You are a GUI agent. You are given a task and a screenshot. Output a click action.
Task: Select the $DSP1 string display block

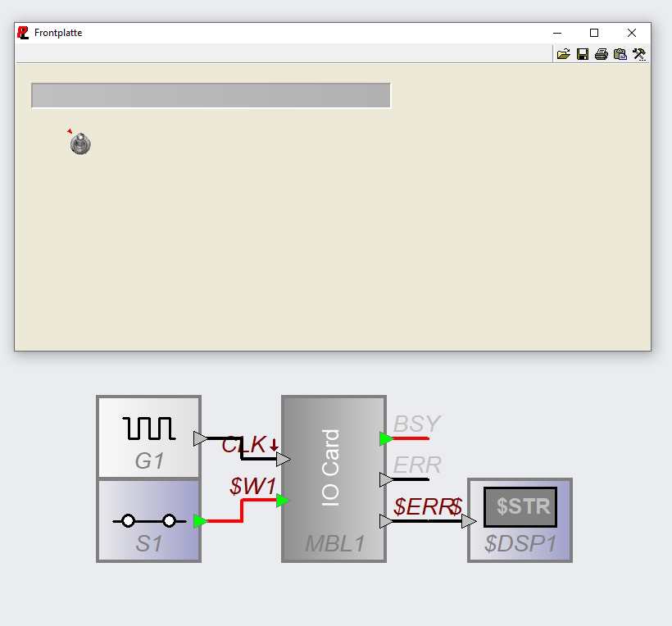click(520, 520)
